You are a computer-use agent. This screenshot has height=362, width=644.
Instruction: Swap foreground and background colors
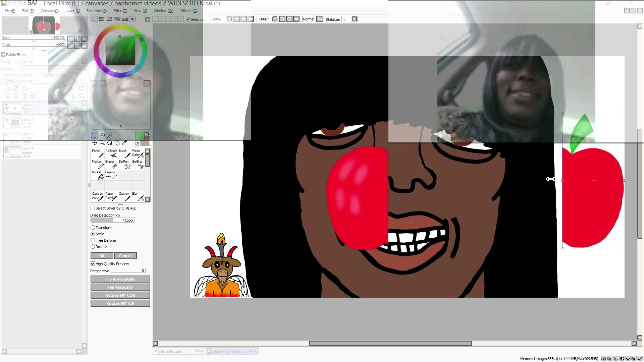click(x=147, y=134)
